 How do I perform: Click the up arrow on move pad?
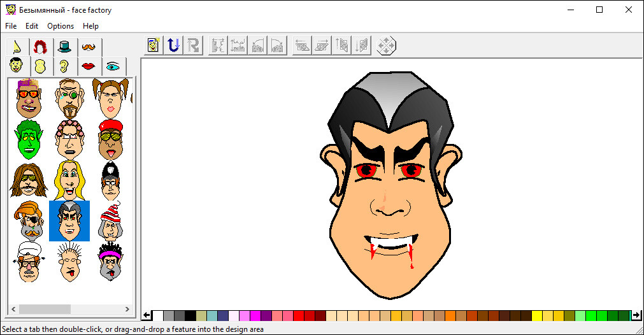click(386, 39)
